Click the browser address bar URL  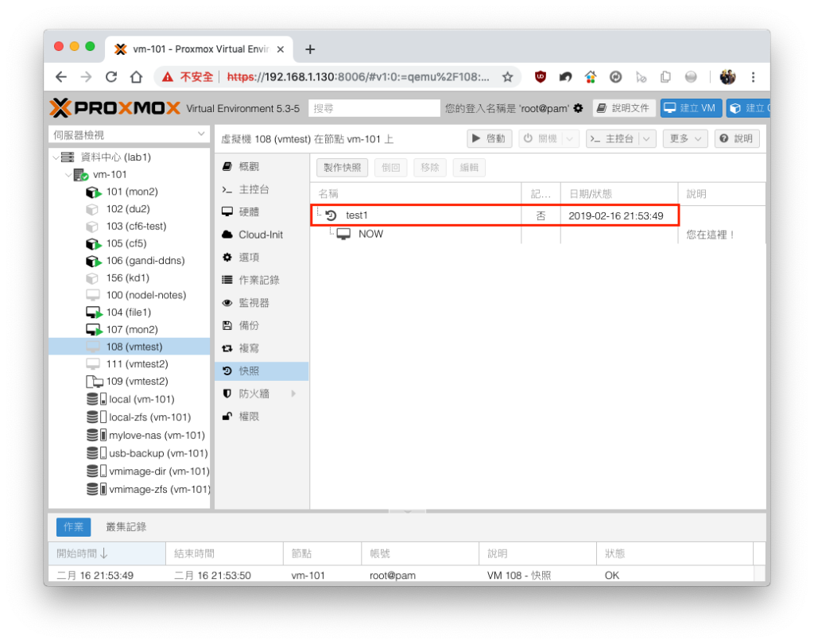click(x=359, y=77)
